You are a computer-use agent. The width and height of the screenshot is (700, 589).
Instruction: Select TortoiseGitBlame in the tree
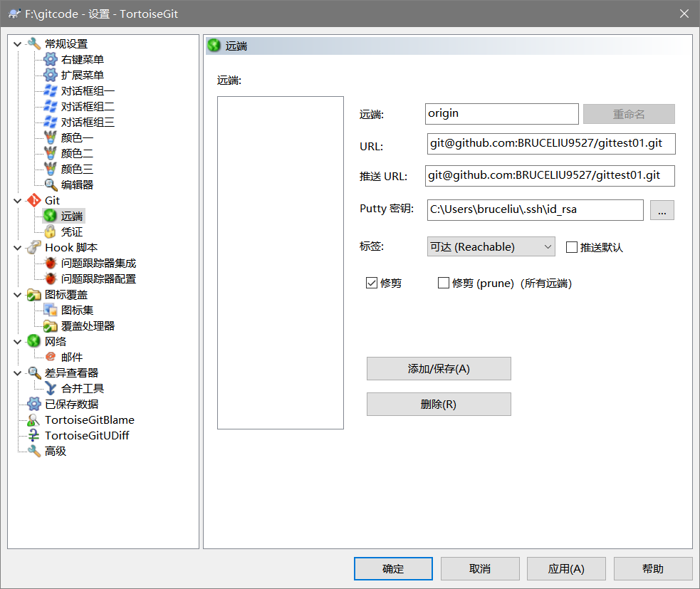pyautogui.click(x=89, y=419)
